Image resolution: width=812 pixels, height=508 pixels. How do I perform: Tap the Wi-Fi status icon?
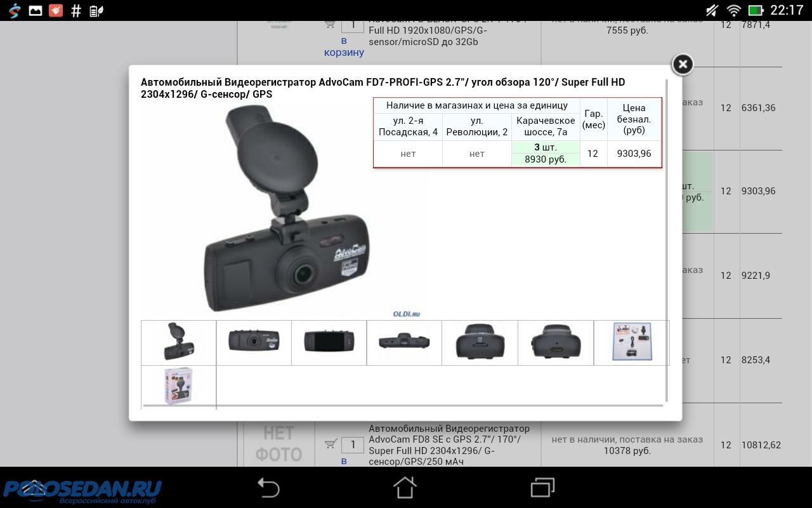click(x=734, y=10)
